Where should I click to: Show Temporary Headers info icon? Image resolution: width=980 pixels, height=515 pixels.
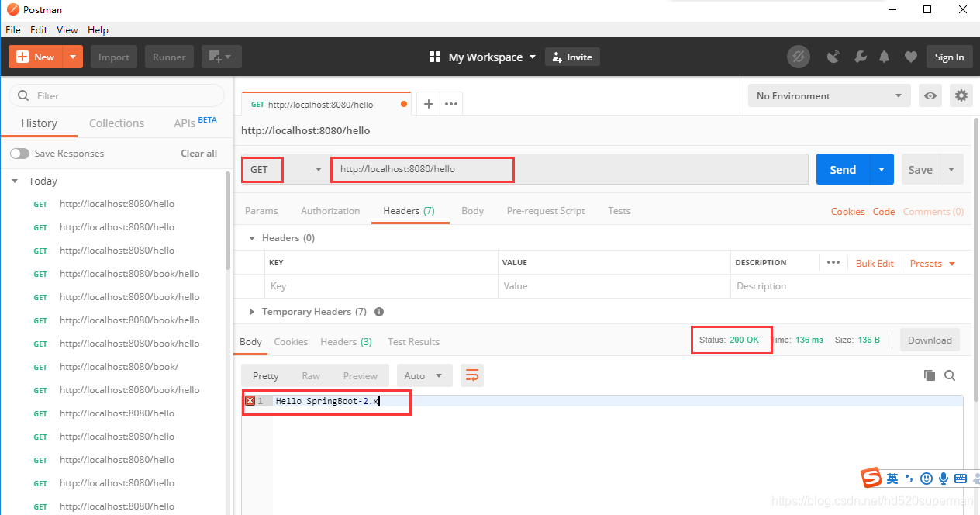(x=379, y=312)
